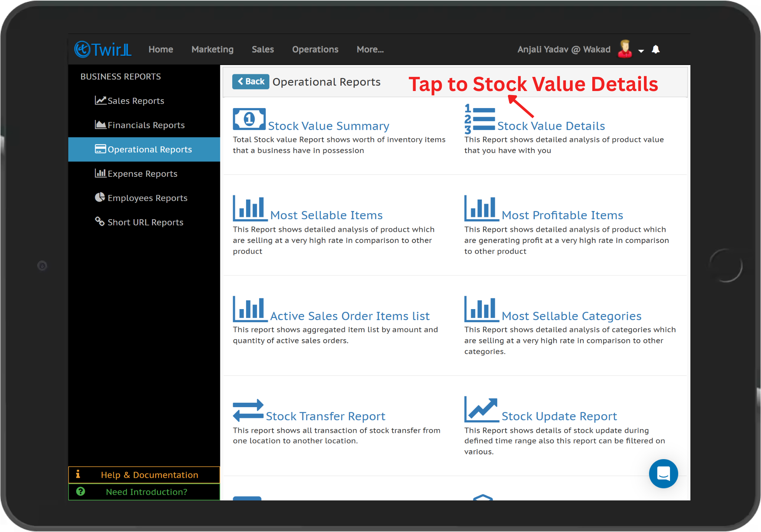Open the chat support bubble
The width and height of the screenshot is (761, 532).
(663, 474)
